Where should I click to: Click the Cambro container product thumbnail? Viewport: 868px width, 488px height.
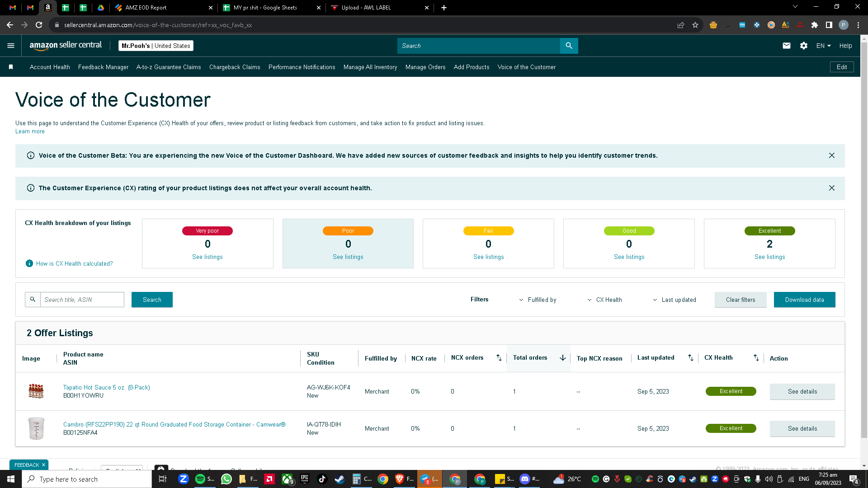(x=36, y=428)
